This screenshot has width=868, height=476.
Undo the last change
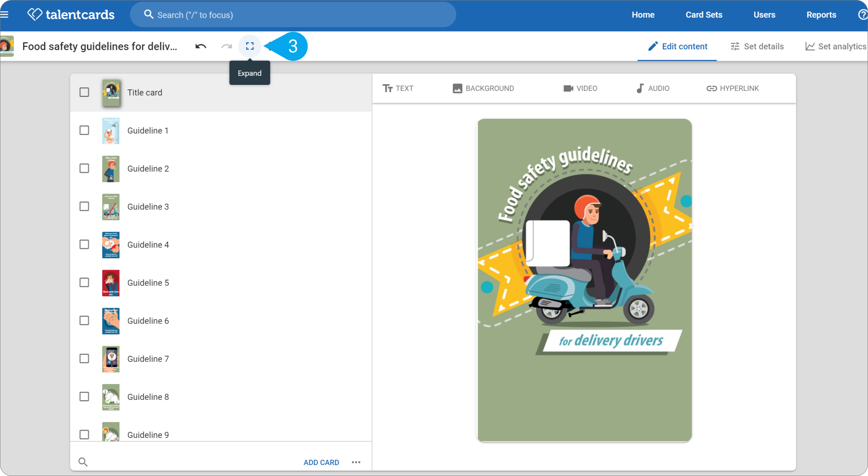click(x=201, y=46)
